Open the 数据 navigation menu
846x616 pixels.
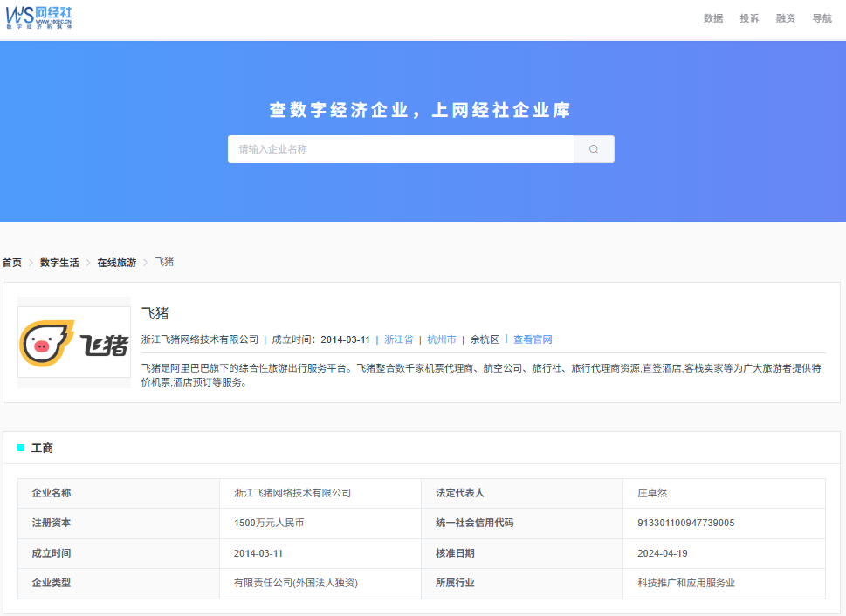[713, 18]
